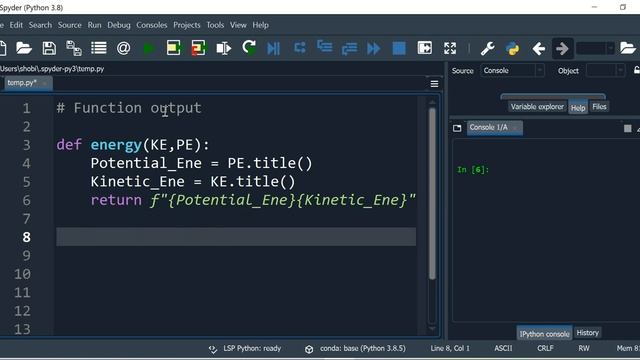
Task: Switch to Variable explorer tab
Action: [x=537, y=107]
